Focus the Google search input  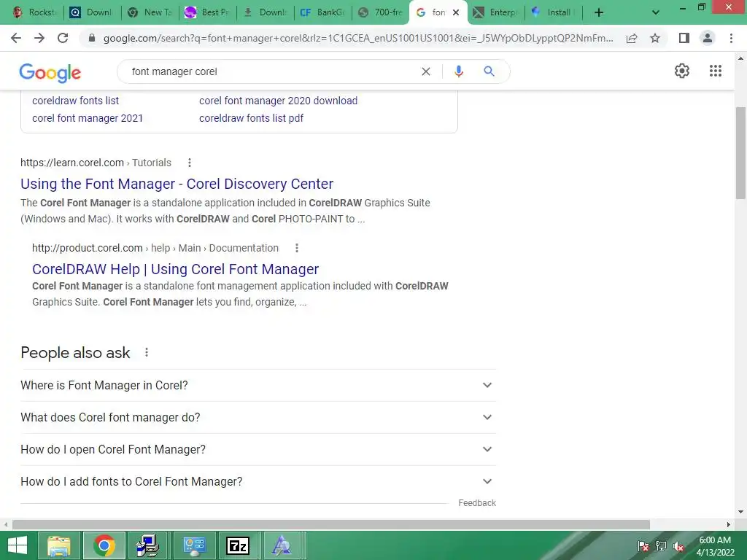(271, 71)
